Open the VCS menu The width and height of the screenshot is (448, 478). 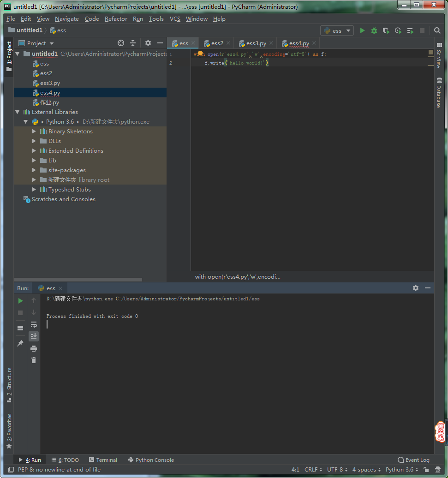(175, 19)
